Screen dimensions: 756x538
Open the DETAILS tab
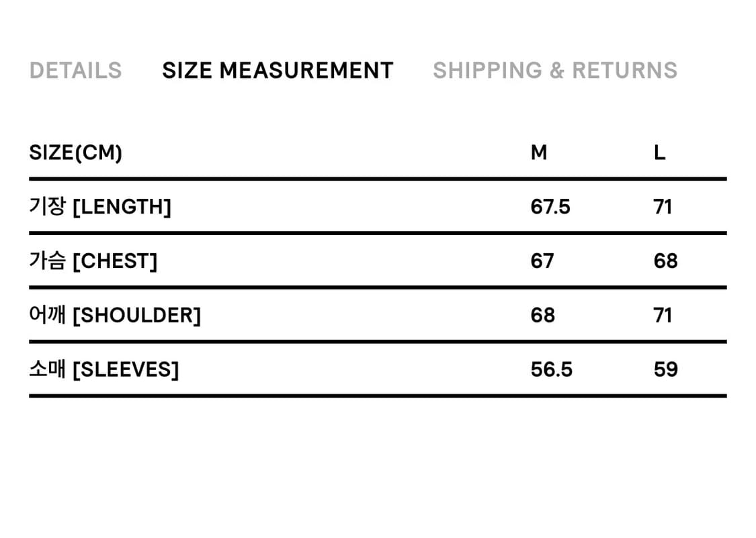(76, 71)
